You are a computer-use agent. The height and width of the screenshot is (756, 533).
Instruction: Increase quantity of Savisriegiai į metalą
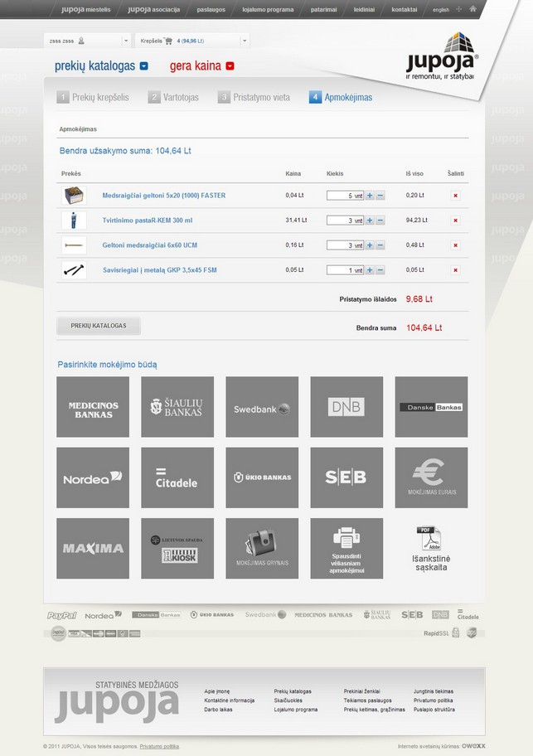[370, 270]
